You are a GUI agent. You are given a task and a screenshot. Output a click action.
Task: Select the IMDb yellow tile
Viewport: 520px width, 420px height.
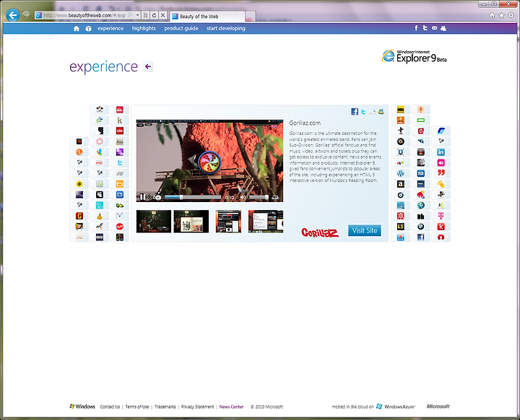click(401, 110)
